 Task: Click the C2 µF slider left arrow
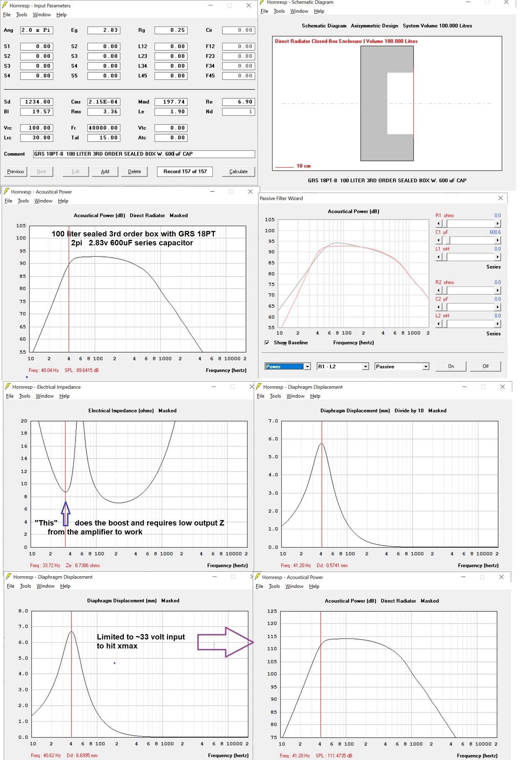[438, 307]
